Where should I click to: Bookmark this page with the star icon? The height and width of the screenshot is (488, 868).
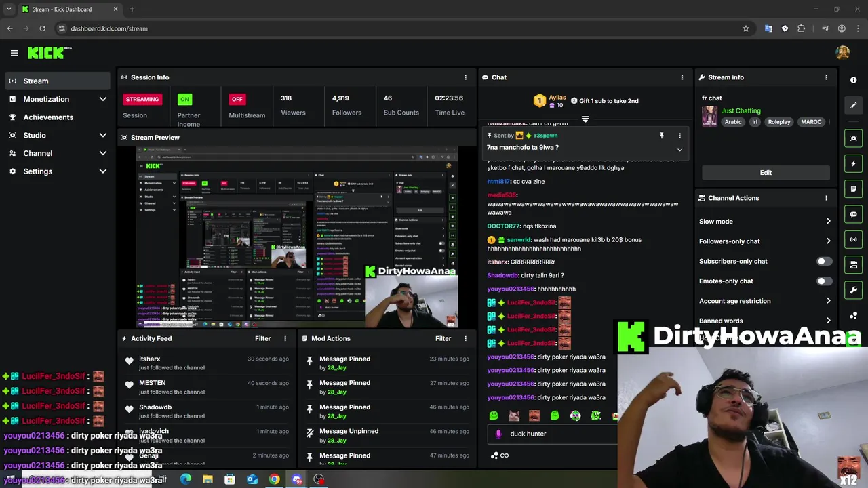click(x=746, y=28)
